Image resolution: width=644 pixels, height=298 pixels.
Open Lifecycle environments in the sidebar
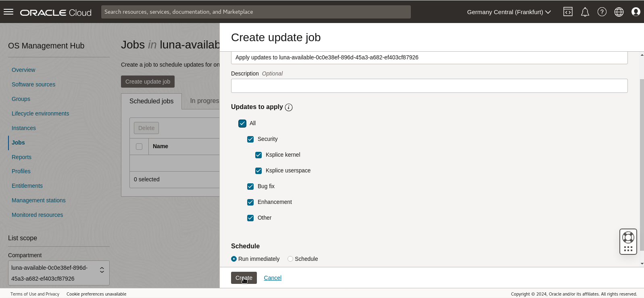tap(40, 113)
